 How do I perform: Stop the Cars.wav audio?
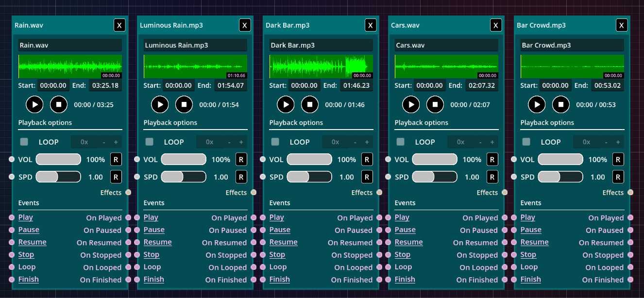pyautogui.click(x=435, y=104)
